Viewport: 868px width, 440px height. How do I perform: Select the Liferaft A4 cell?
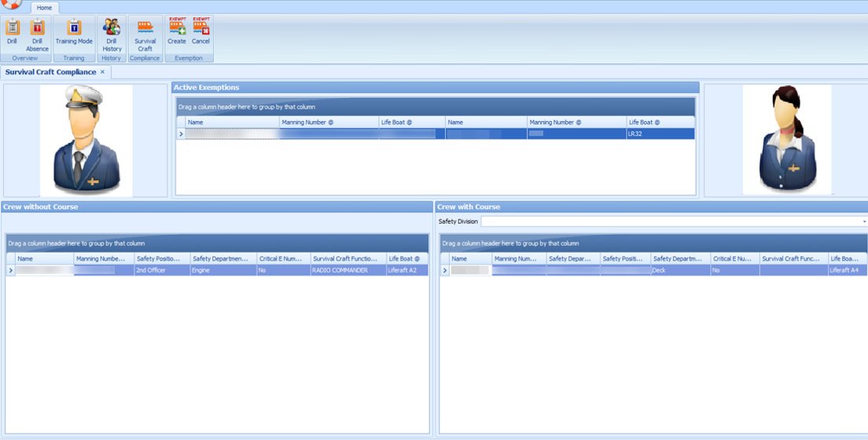pyautogui.click(x=848, y=271)
